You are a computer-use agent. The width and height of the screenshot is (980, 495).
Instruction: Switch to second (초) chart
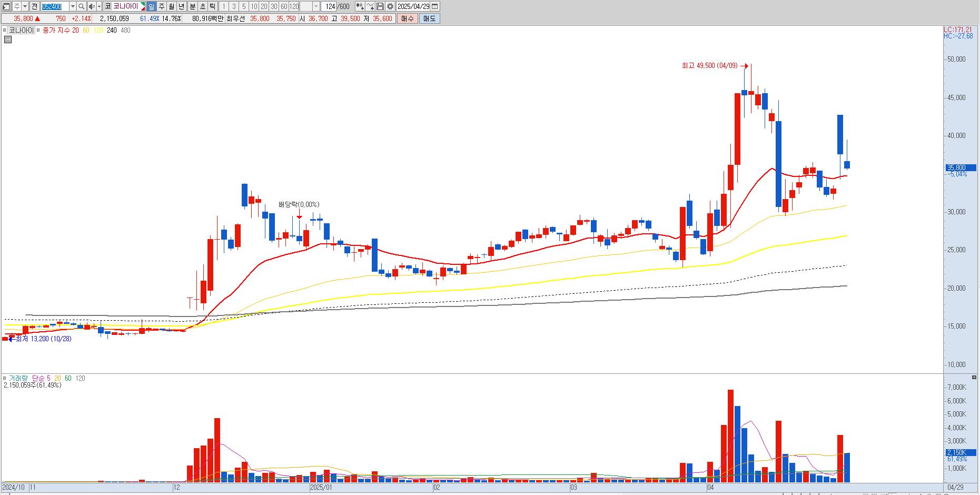(203, 6)
